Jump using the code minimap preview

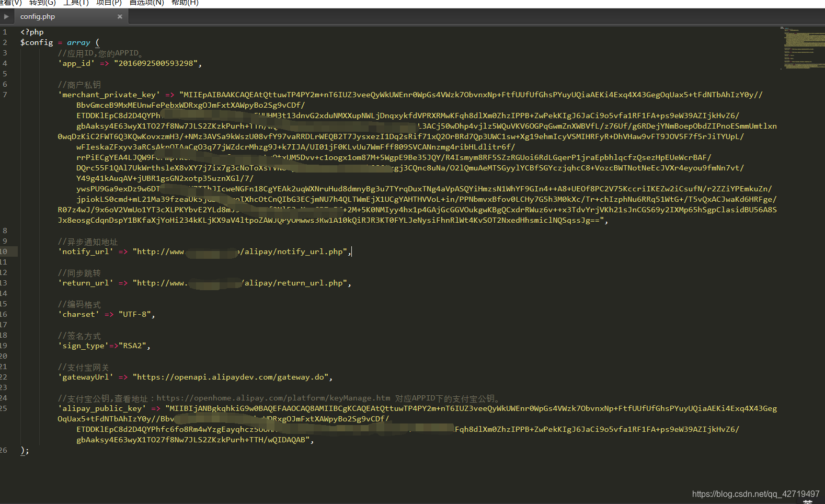802,48
